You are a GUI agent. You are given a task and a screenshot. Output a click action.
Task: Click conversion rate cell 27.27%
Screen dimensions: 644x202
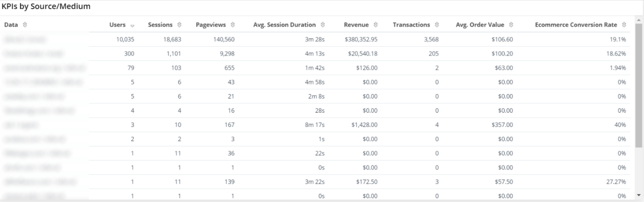click(616, 181)
